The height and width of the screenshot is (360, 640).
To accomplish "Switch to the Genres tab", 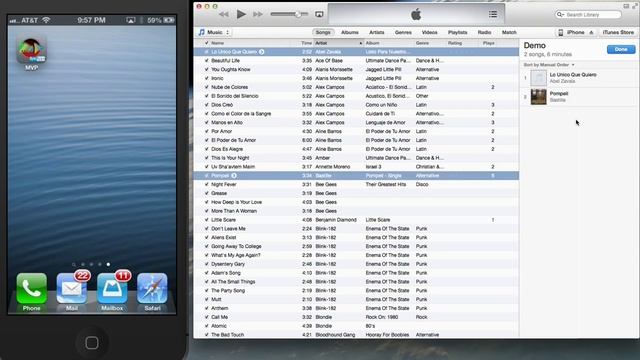I will [403, 32].
